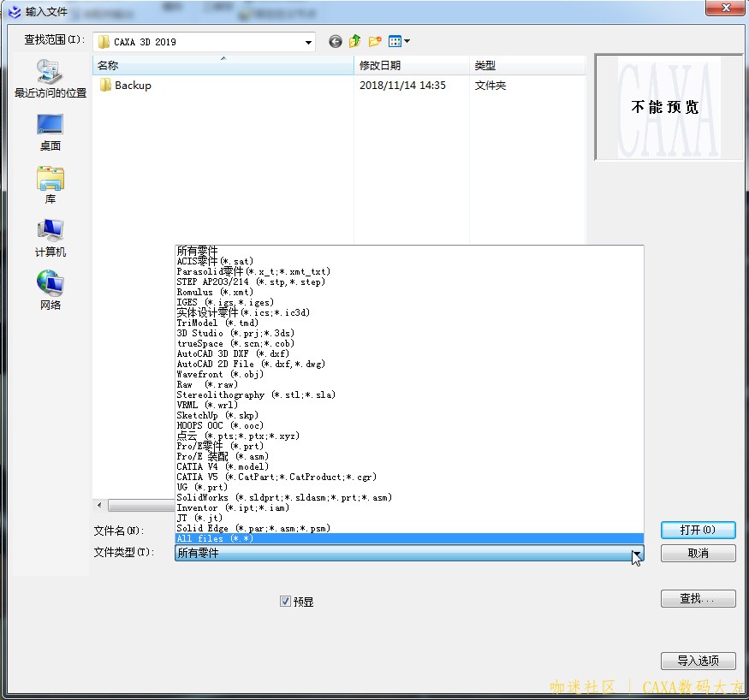Open 导入选项 import options
Viewport: 749px width, 700px height.
(698, 661)
